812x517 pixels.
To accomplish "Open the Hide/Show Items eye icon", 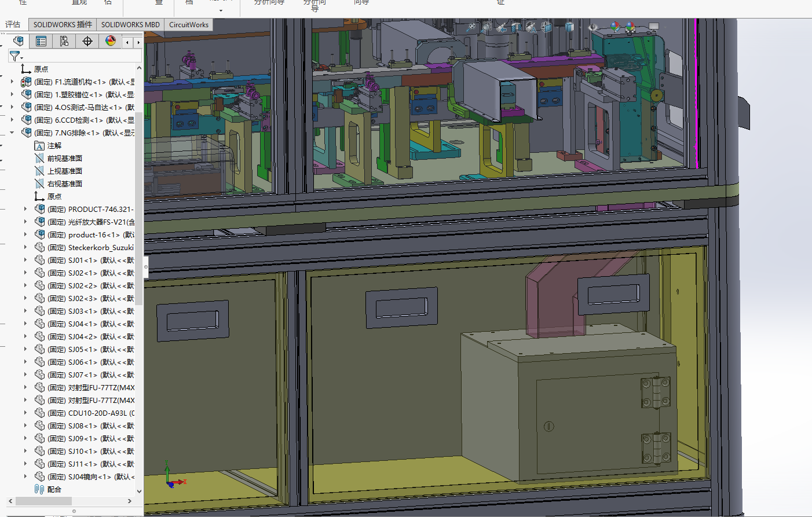I will point(593,27).
